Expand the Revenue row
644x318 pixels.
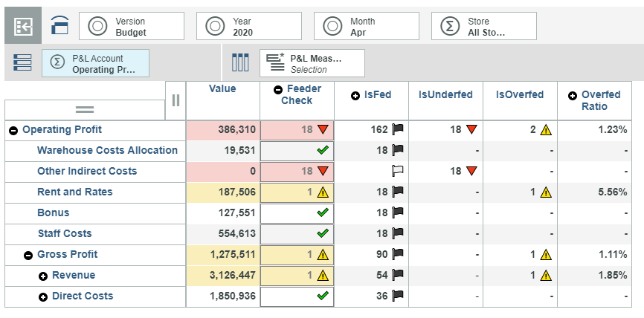point(43,276)
